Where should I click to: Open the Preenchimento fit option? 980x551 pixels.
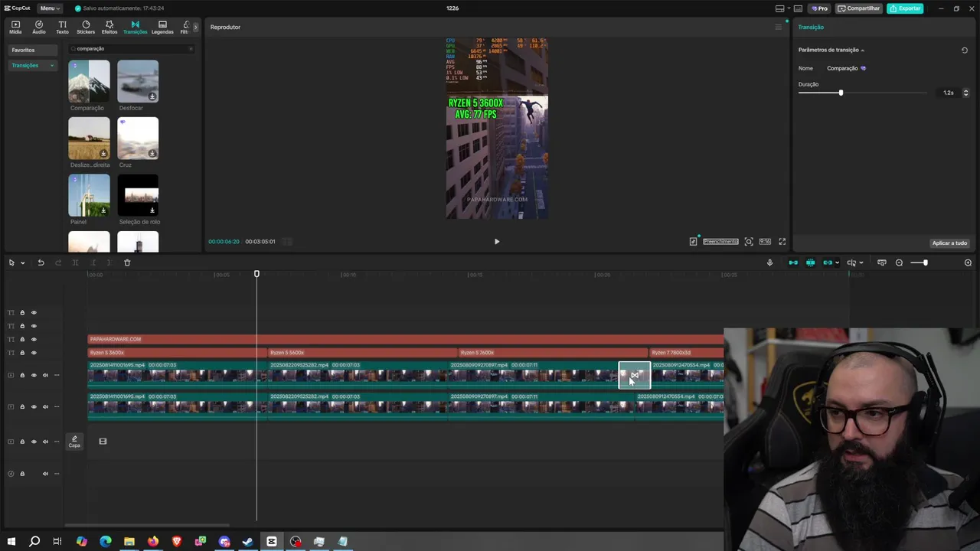pyautogui.click(x=720, y=242)
